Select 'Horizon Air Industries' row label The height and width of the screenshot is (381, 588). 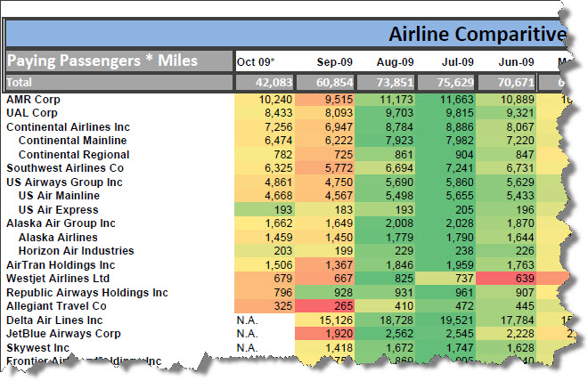click(76, 251)
